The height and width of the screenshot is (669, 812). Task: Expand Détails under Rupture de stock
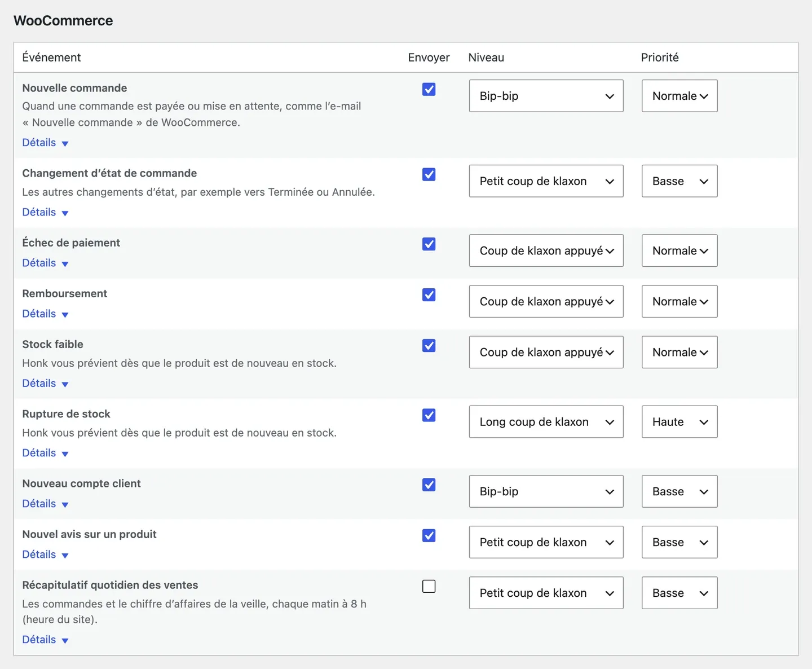click(x=45, y=453)
